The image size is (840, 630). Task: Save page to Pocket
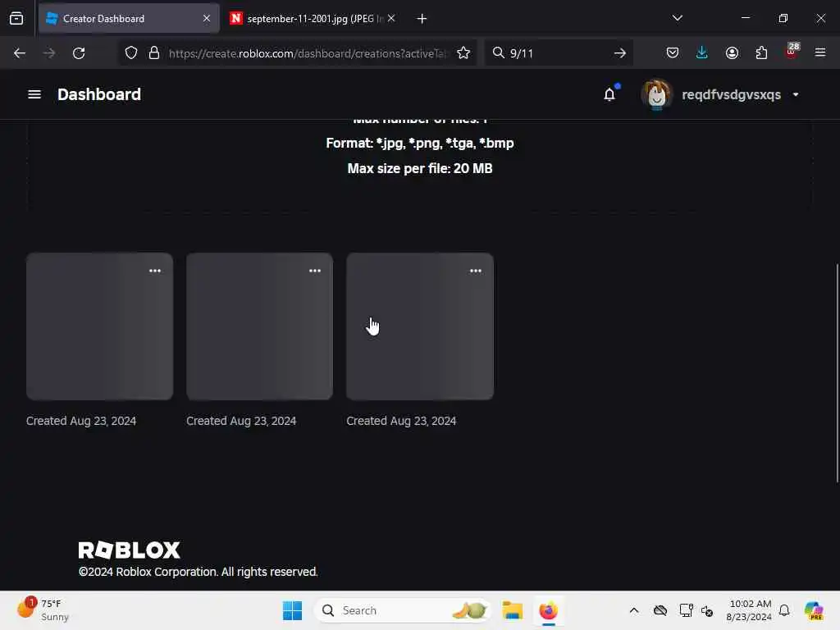pyautogui.click(x=673, y=52)
